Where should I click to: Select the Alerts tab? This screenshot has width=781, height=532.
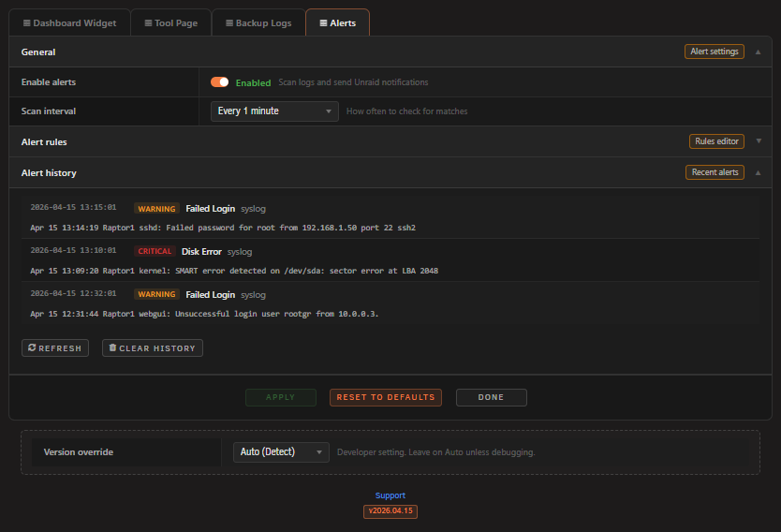click(x=338, y=22)
